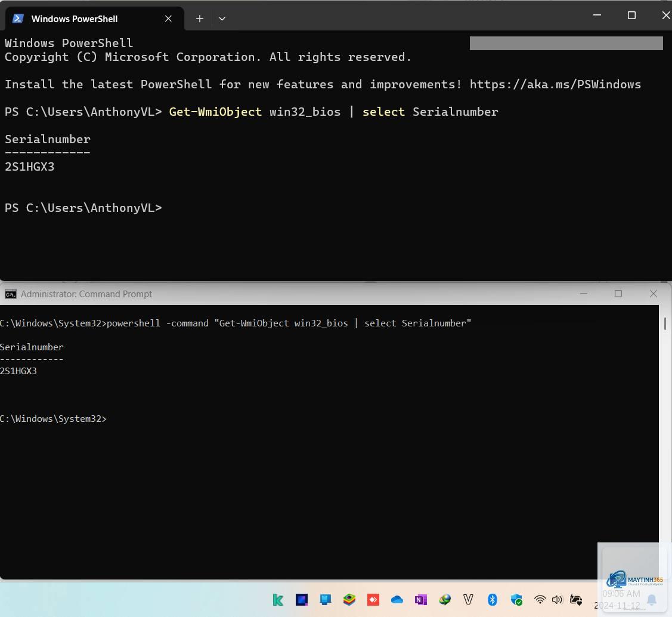The width and height of the screenshot is (672, 617).
Task: Minimize the Administrator: Command Prompt window
Action: [x=583, y=293]
